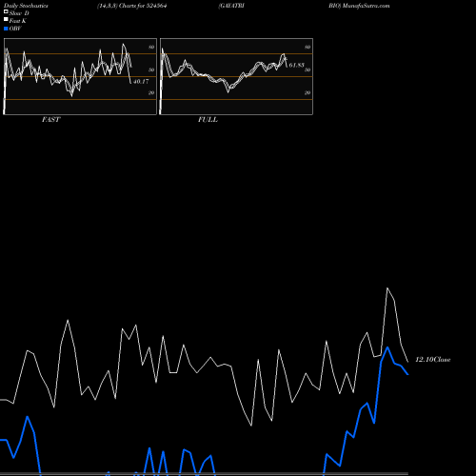Click the (GAYATRI ticker name text
The image size is (476, 476).
click(x=231, y=6)
